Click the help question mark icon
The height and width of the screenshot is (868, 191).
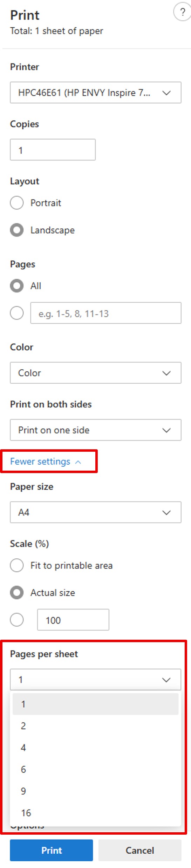coord(182,12)
